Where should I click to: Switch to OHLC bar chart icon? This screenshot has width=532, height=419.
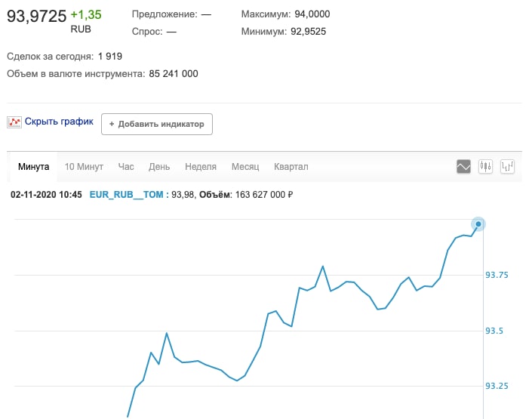pos(508,166)
